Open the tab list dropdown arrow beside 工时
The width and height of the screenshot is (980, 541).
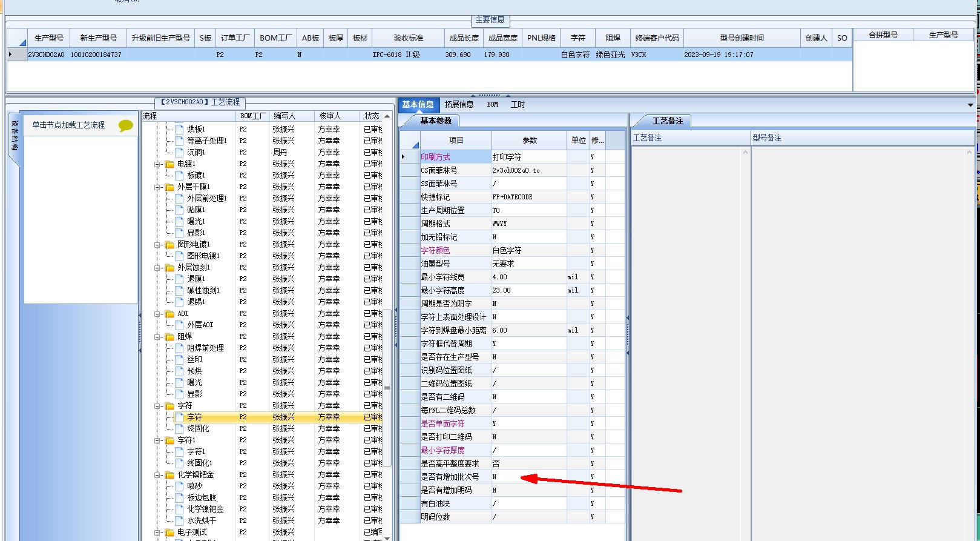pyautogui.click(x=970, y=105)
